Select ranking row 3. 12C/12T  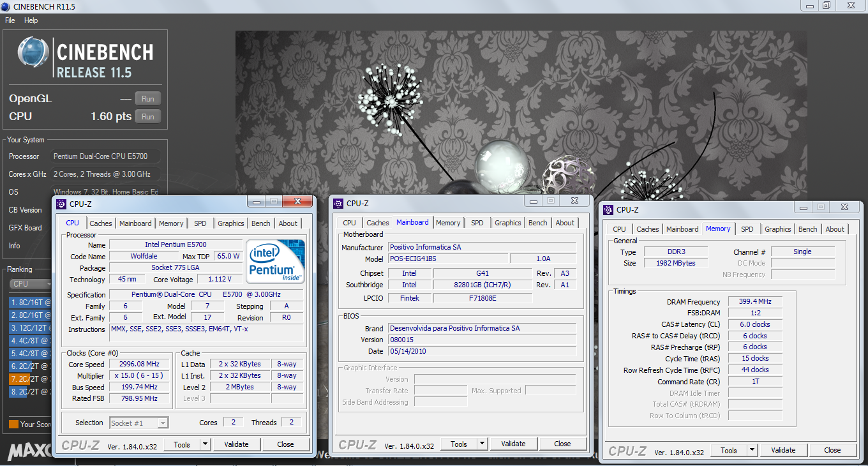[x=30, y=328]
